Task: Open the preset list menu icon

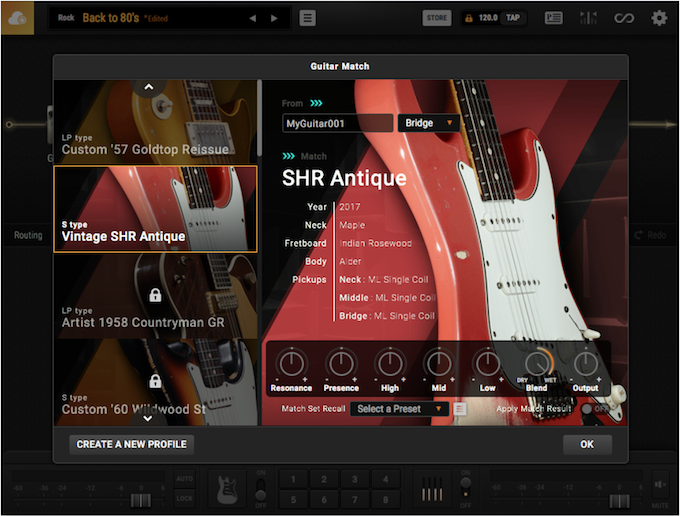Action: pyautogui.click(x=307, y=18)
